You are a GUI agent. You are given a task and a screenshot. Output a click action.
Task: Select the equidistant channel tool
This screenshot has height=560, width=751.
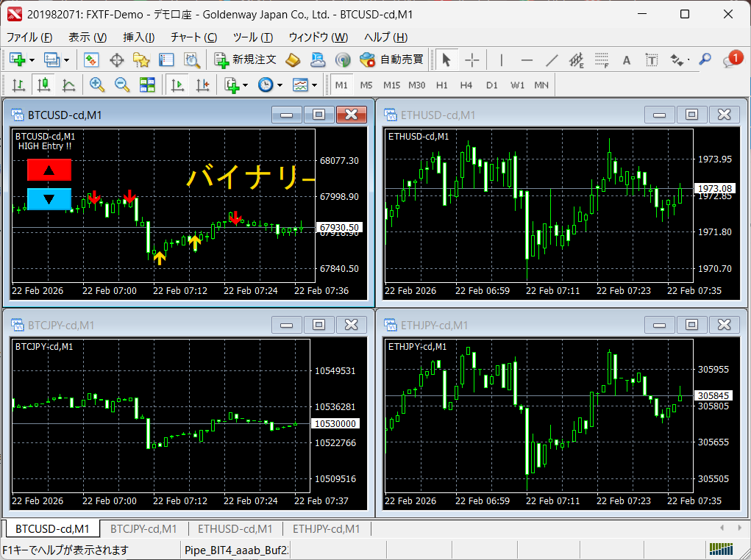tap(576, 60)
